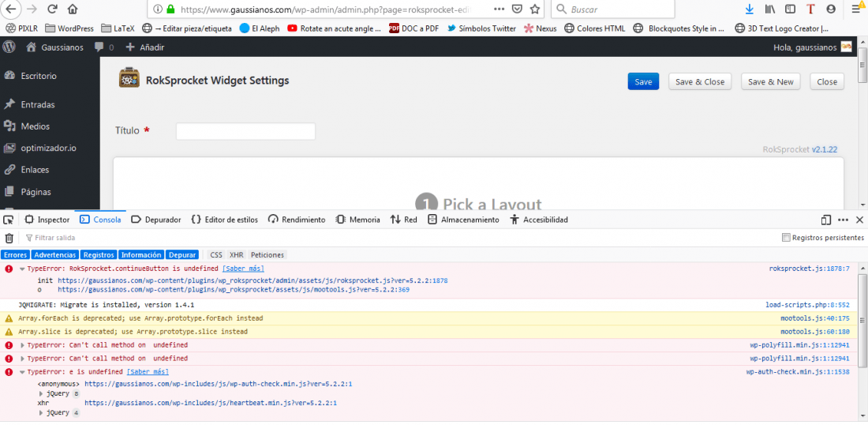Image resolution: width=868 pixels, height=425 pixels.
Task: Close the developer tools panel
Action: click(x=859, y=220)
